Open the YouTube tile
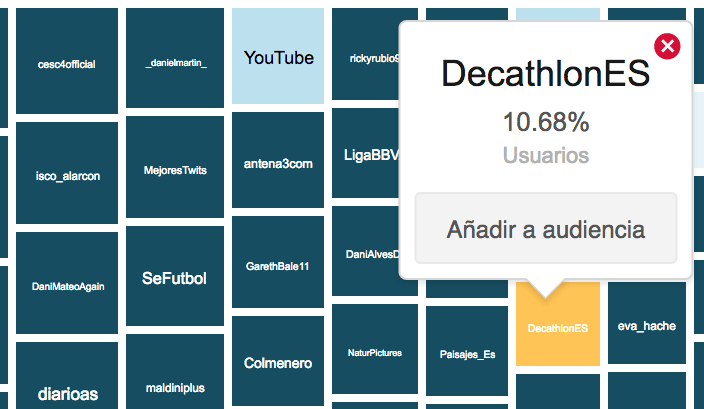The height and width of the screenshot is (409, 704). tap(278, 56)
